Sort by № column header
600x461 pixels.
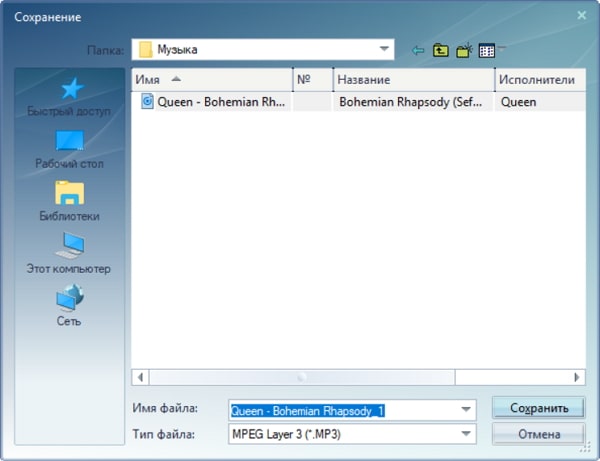pyautogui.click(x=313, y=80)
